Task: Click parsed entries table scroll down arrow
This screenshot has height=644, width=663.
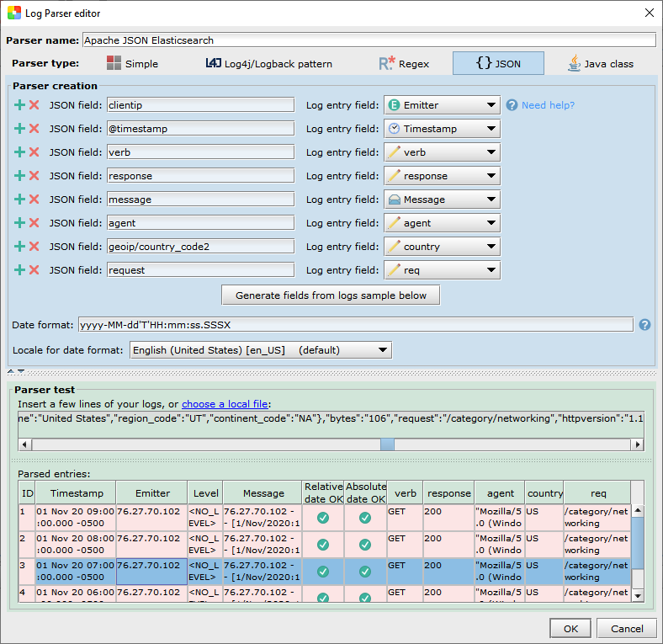Action: [638, 596]
